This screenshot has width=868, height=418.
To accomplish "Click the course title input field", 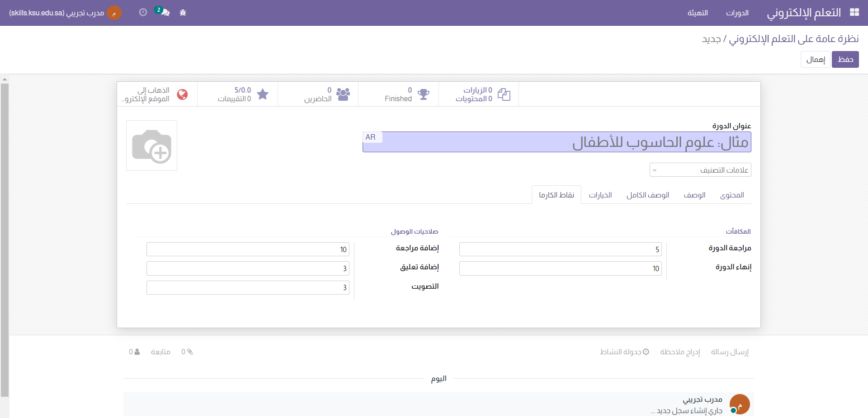I will click(556, 142).
